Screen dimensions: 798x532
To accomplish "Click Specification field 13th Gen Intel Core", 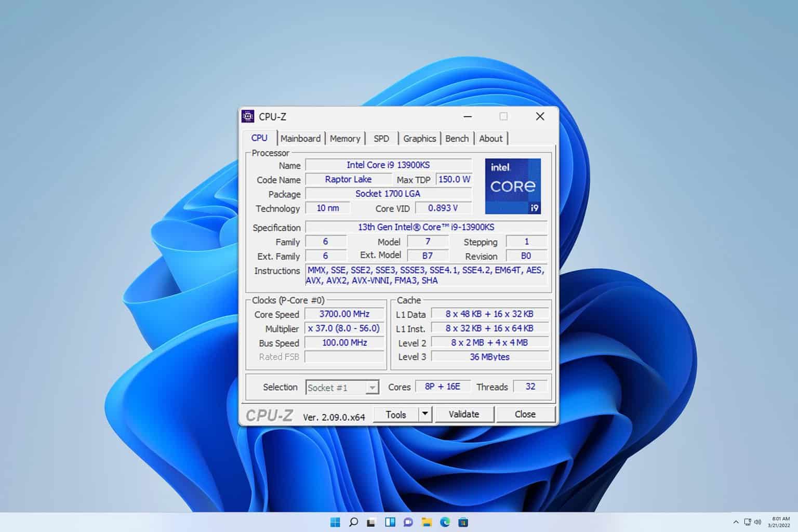I will click(426, 227).
